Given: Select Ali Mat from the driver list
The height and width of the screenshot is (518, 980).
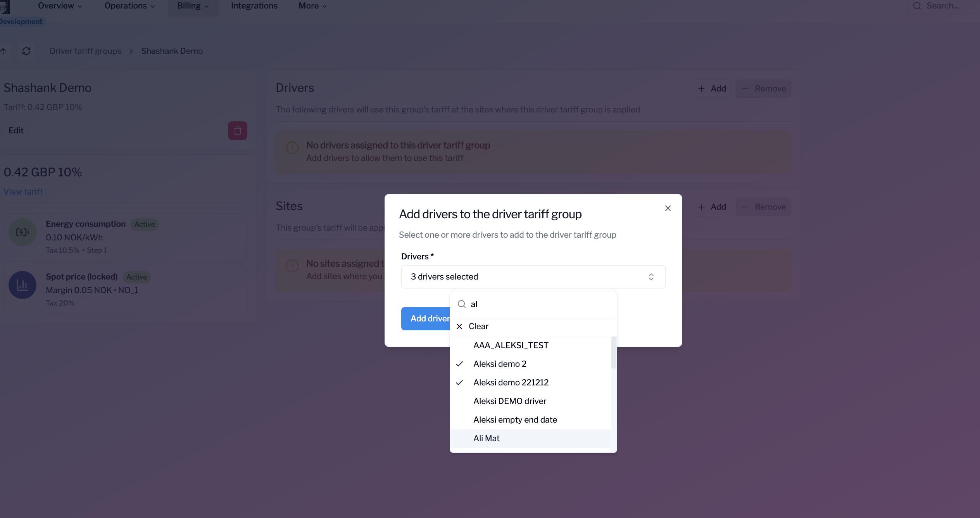Looking at the screenshot, I should pos(486,439).
